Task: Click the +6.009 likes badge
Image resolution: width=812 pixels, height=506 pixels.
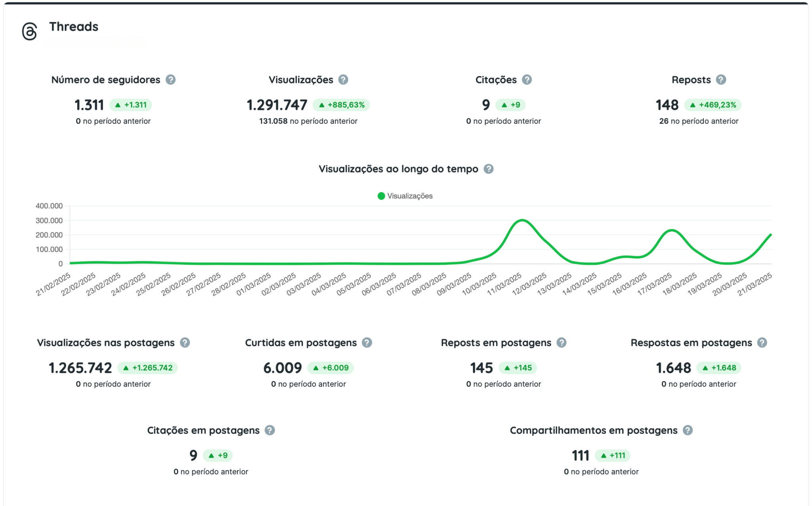Action: coord(331,368)
